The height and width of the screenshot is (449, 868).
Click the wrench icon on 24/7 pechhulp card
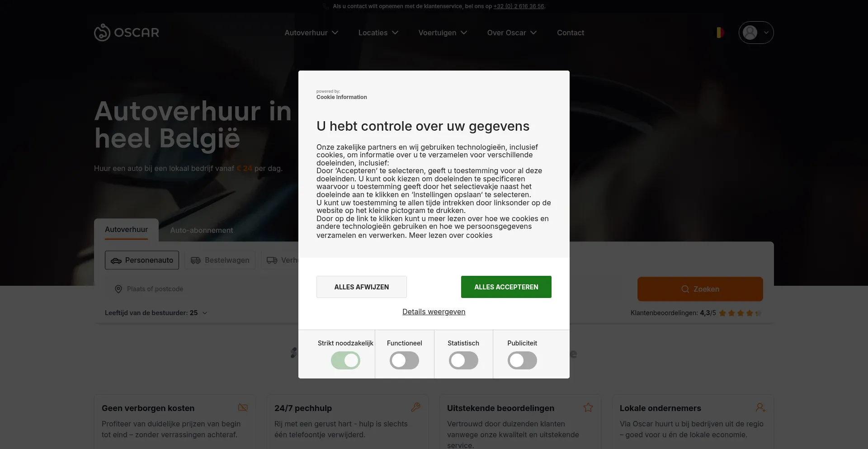point(415,407)
